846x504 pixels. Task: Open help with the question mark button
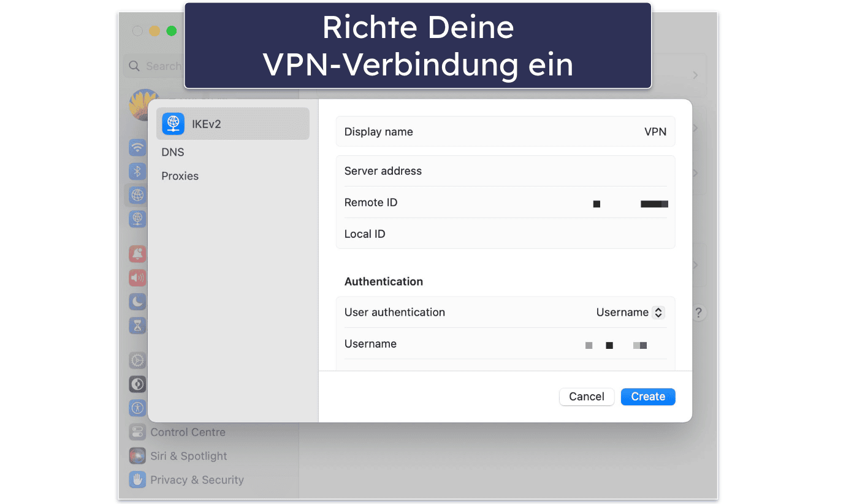point(698,313)
